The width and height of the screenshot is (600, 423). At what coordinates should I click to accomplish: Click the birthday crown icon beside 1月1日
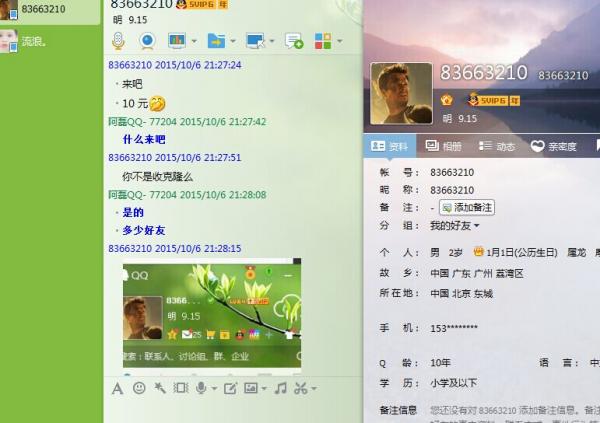point(478,252)
